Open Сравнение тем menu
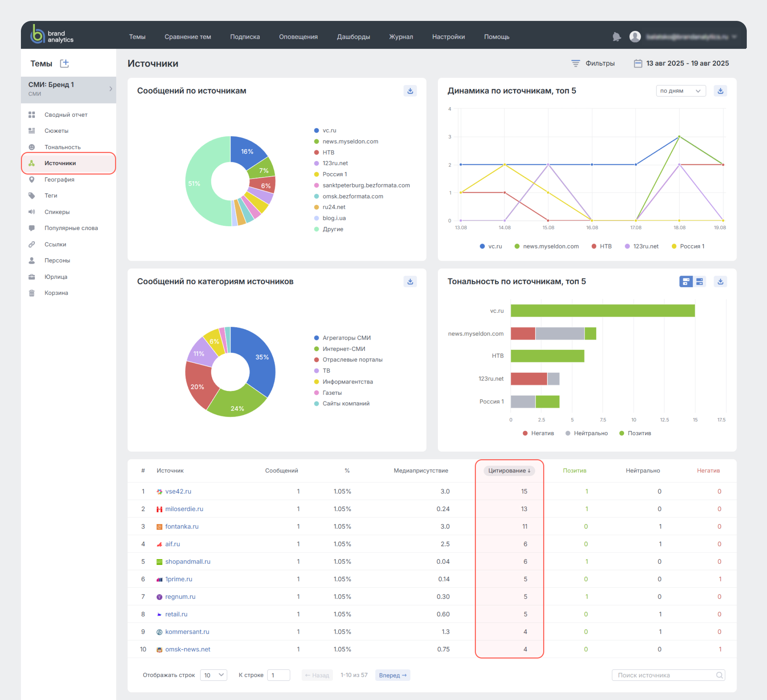 coord(188,37)
